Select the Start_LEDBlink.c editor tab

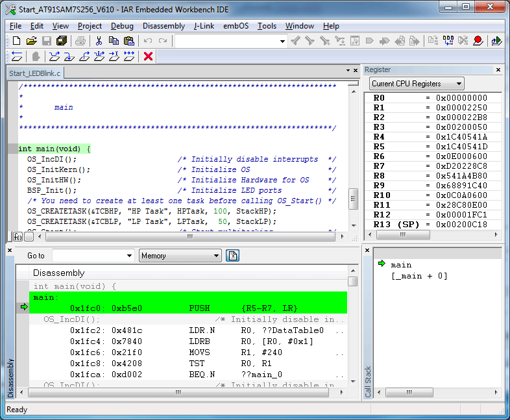click(x=35, y=73)
